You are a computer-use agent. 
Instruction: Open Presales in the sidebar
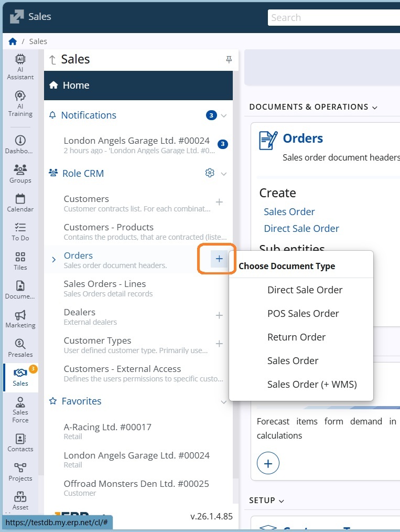(20, 348)
